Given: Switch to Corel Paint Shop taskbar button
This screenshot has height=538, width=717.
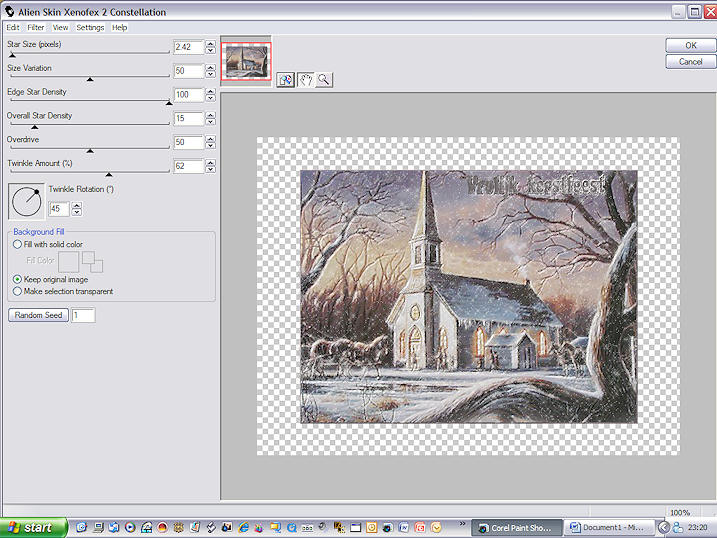Looking at the screenshot, I should pos(517,527).
